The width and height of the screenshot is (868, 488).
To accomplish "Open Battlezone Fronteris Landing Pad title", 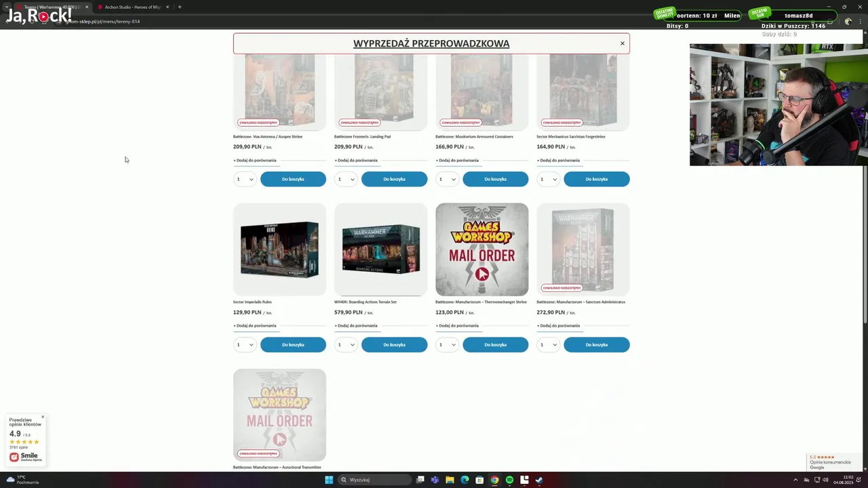I will (x=362, y=136).
